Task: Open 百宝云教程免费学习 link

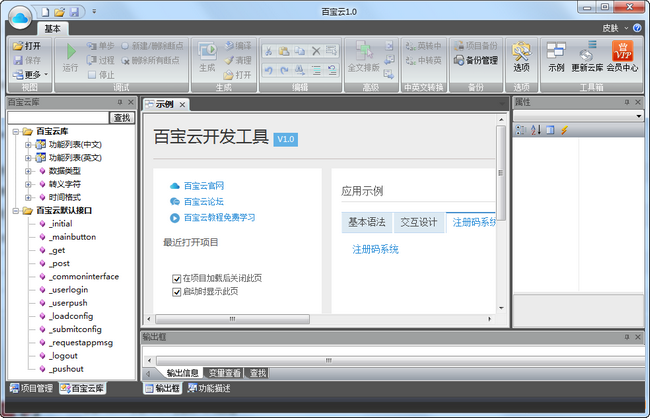Action: (219, 217)
